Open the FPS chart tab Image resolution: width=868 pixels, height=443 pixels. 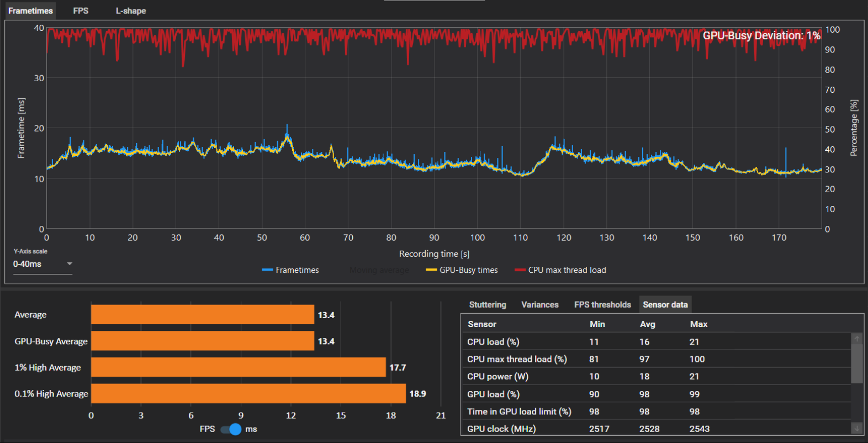[81, 10]
